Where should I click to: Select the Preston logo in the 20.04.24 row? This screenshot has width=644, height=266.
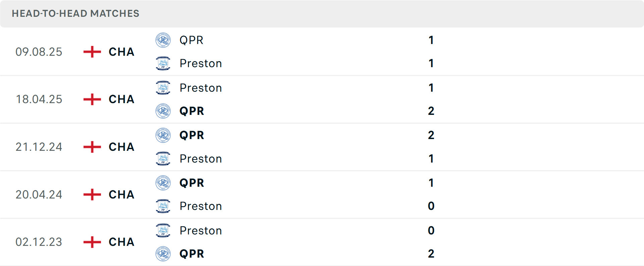coord(163,206)
